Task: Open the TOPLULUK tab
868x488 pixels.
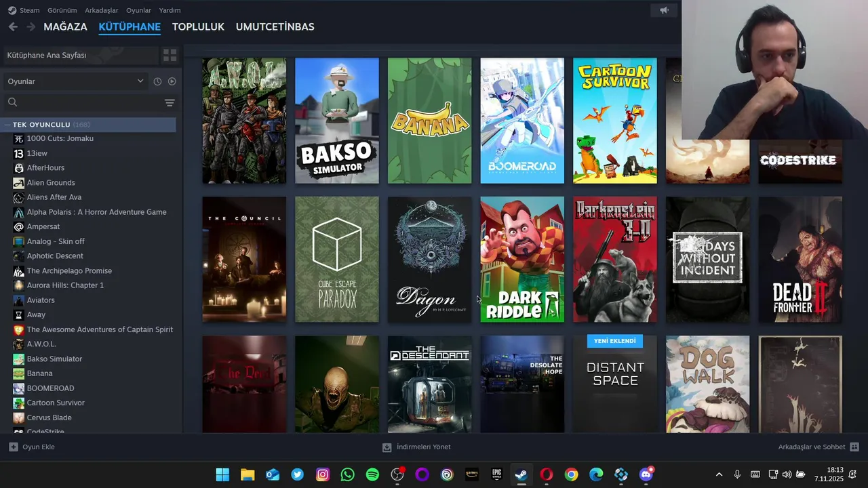Action: 198,26
